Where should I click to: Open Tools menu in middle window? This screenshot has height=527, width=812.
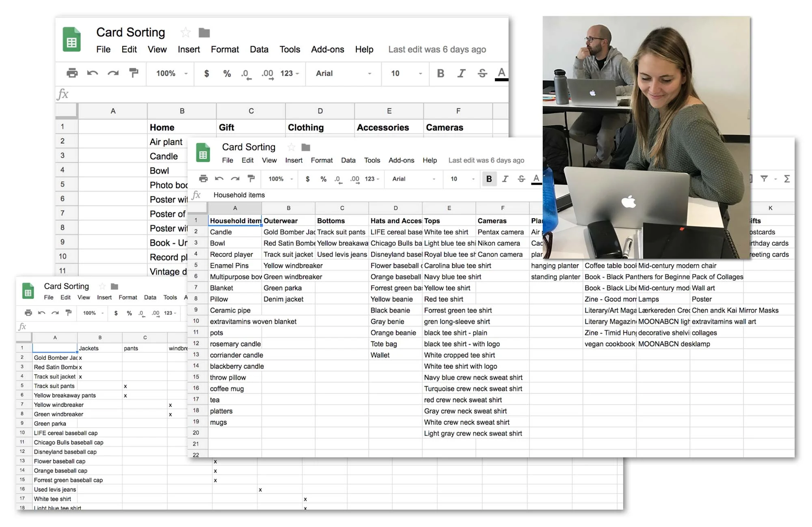[372, 160]
